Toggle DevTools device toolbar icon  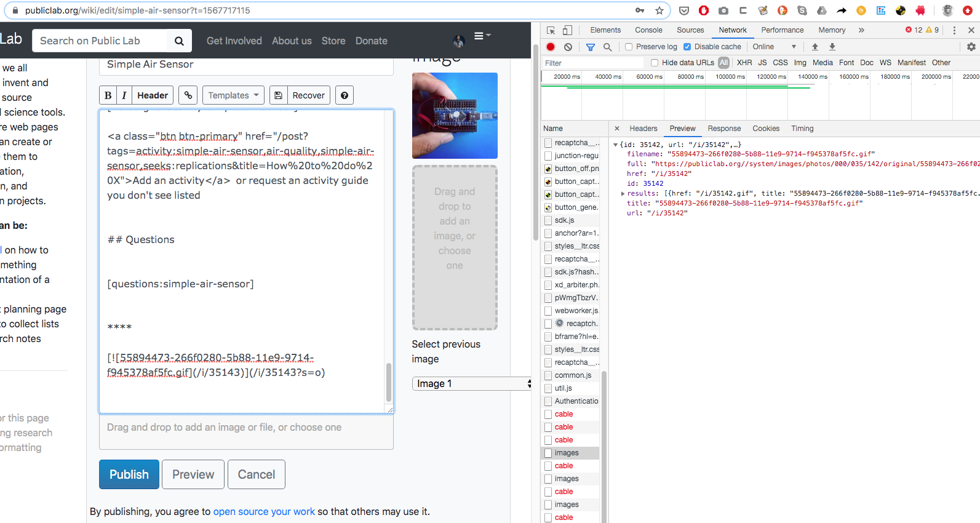[x=567, y=30]
